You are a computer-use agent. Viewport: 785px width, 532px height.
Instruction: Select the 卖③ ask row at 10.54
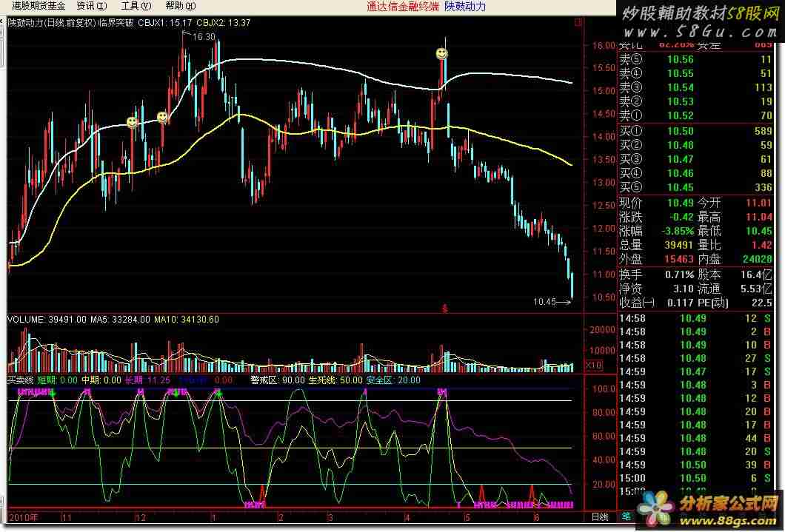click(696, 87)
